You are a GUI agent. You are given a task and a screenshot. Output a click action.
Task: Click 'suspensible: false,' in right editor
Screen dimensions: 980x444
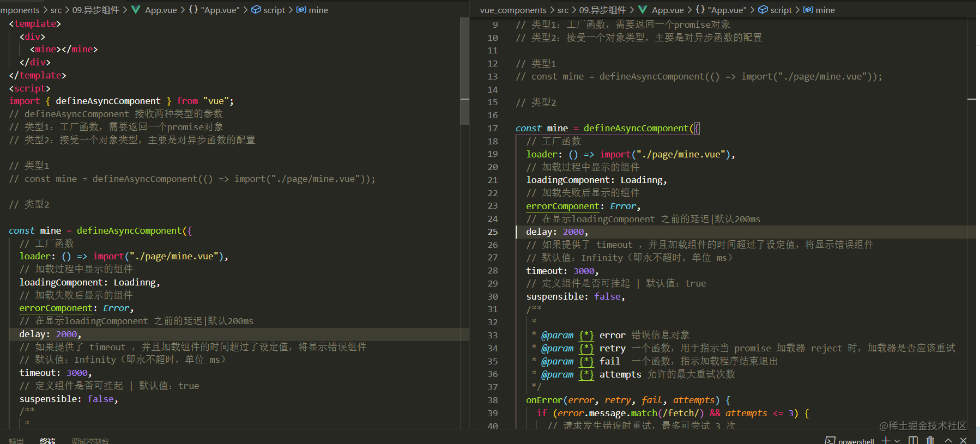[576, 296]
